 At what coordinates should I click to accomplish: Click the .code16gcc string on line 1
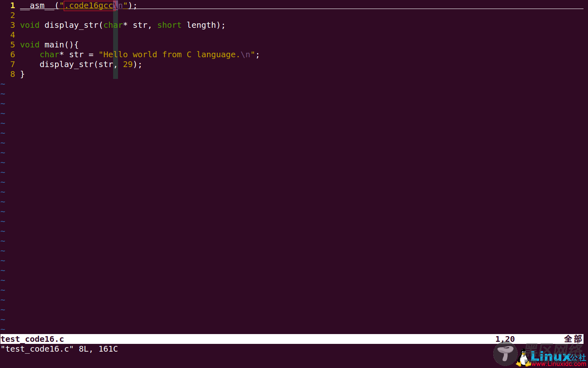(89, 6)
